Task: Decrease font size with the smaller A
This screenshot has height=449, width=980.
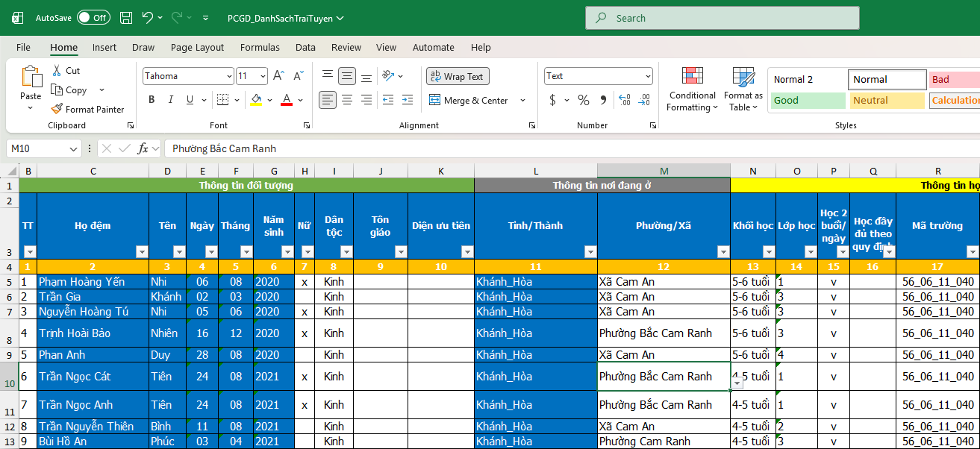Action: tap(298, 76)
